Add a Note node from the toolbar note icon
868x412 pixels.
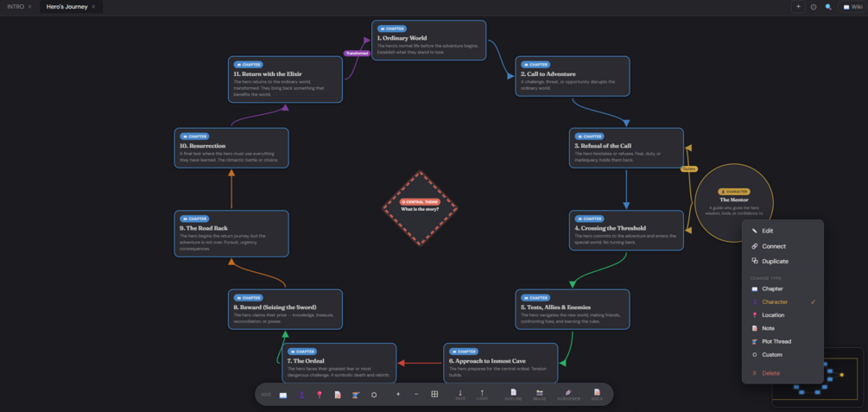pos(338,395)
